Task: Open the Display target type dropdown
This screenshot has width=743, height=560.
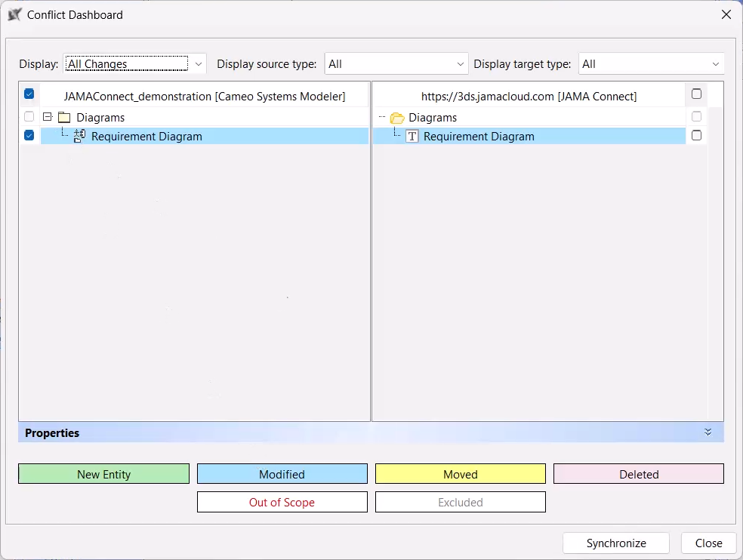Action: [651, 64]
